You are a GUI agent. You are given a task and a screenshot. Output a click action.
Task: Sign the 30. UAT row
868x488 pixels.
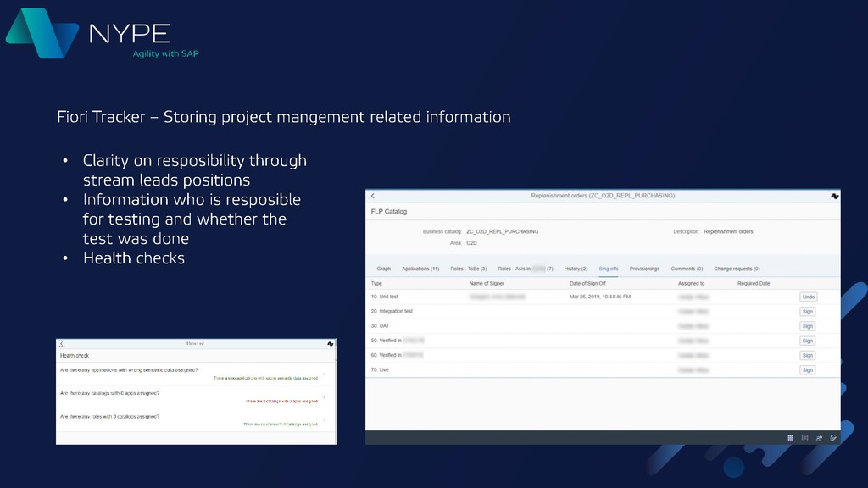[x=808, y=326]
